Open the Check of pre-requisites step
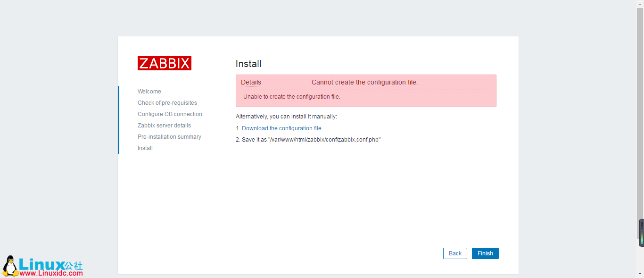 167,102
